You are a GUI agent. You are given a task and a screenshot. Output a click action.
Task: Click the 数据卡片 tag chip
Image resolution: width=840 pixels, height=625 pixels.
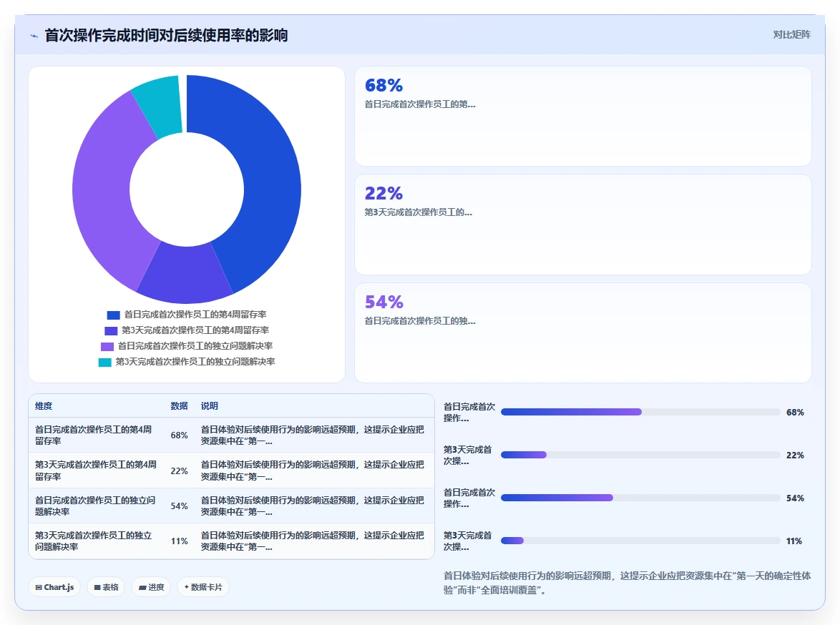coord(203,587)
